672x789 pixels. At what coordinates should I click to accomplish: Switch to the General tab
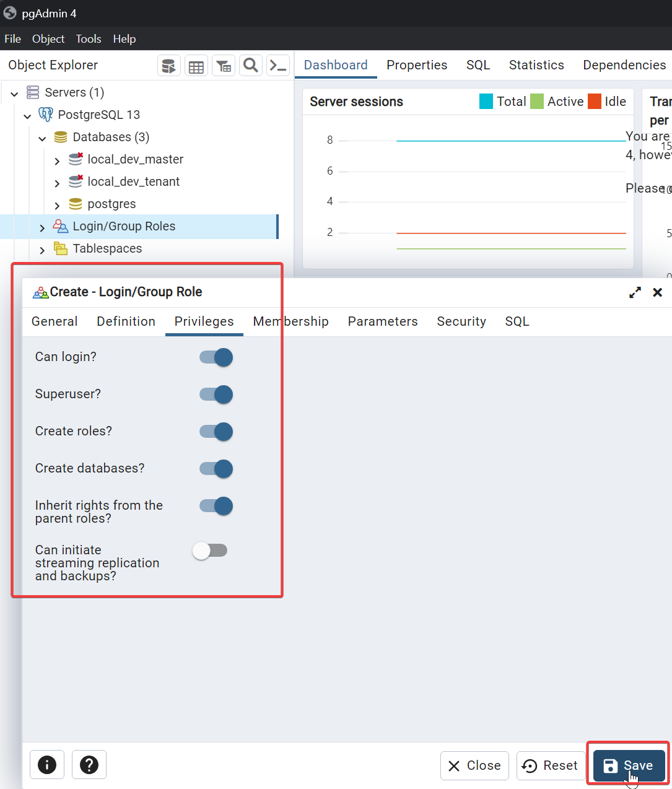coord(55,321)
